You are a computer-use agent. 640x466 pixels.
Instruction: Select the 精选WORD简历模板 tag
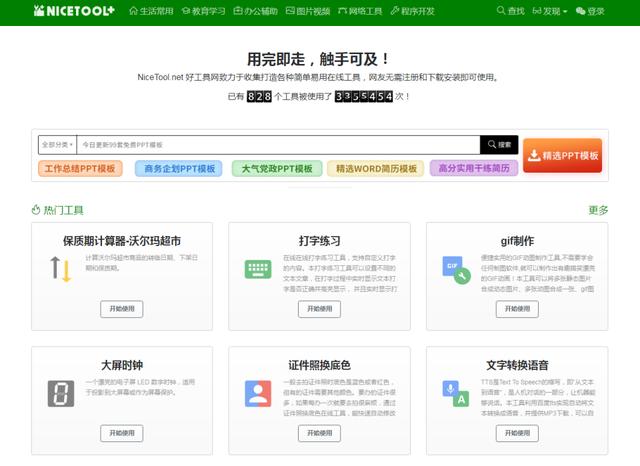(376, 169)
